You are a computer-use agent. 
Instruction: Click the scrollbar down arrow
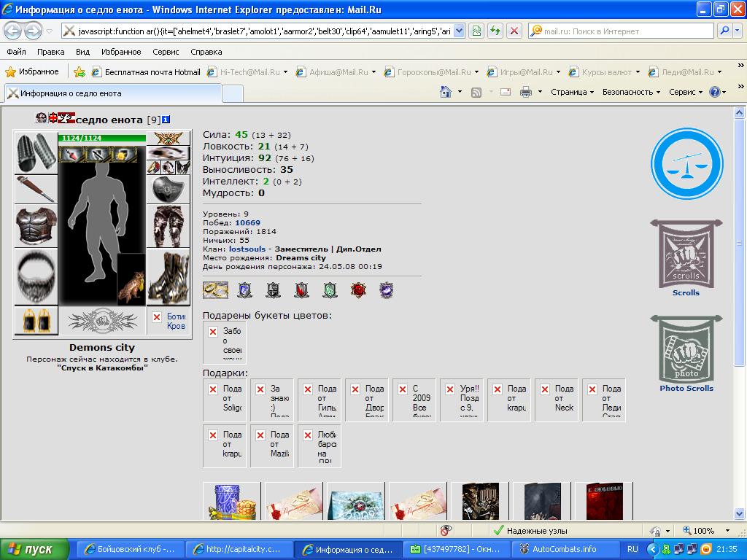coord(739,513)
